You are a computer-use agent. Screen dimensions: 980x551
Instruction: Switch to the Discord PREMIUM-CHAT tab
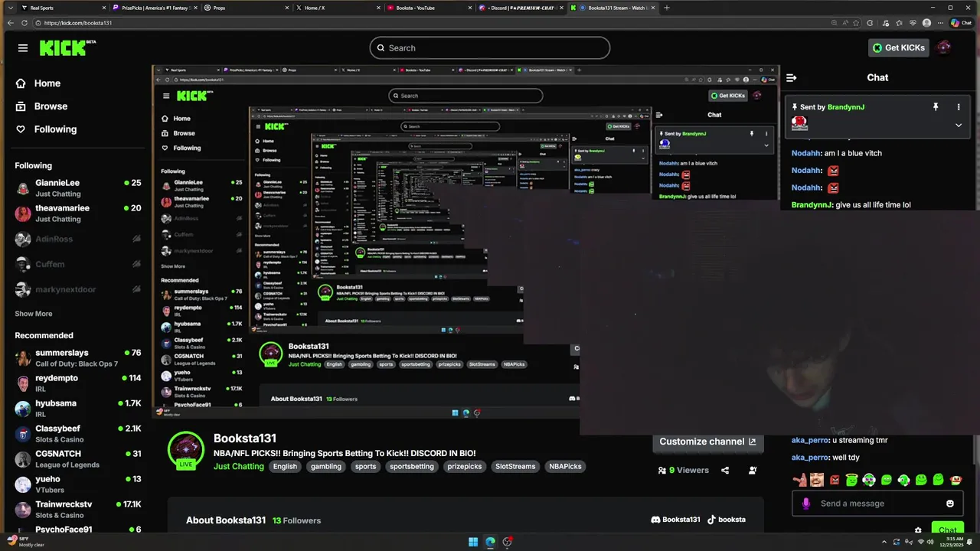tap(521, 8)
